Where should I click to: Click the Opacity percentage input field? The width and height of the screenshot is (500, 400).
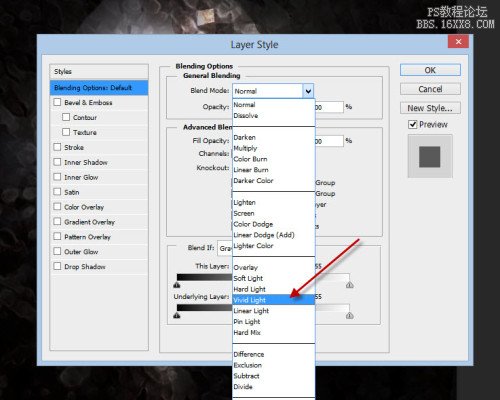[x=329, y=107]
